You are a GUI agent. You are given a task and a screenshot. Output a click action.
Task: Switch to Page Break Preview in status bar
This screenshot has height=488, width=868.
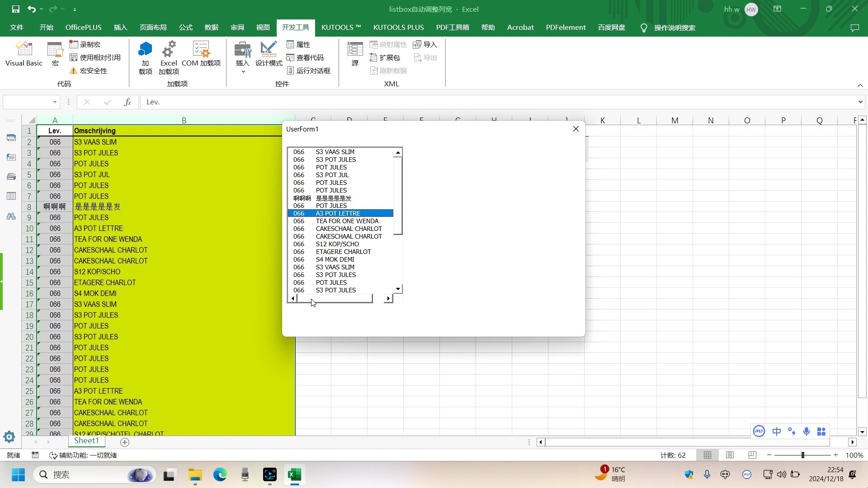(752, 455)
